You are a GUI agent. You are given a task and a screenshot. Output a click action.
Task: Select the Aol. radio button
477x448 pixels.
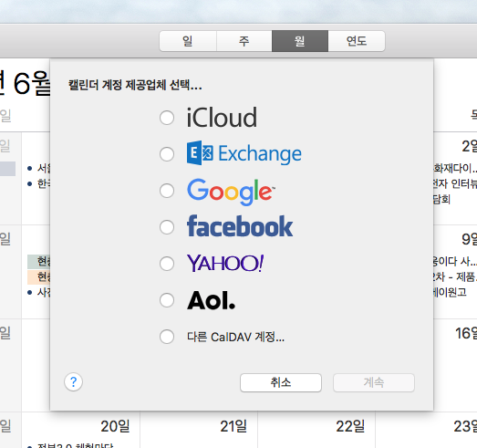pos(167,300)
